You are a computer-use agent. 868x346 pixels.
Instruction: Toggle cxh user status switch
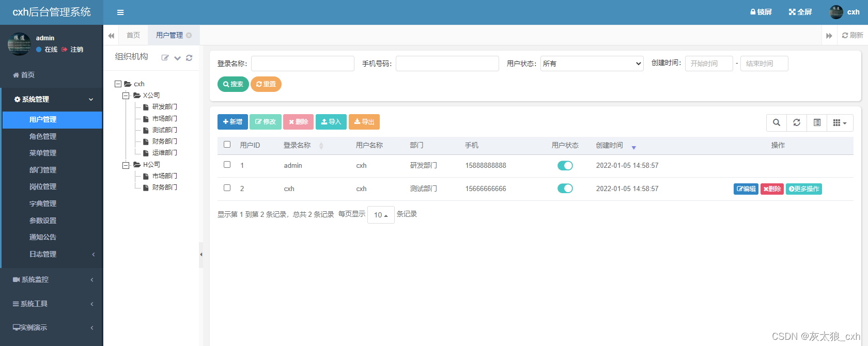pos(565,188)
